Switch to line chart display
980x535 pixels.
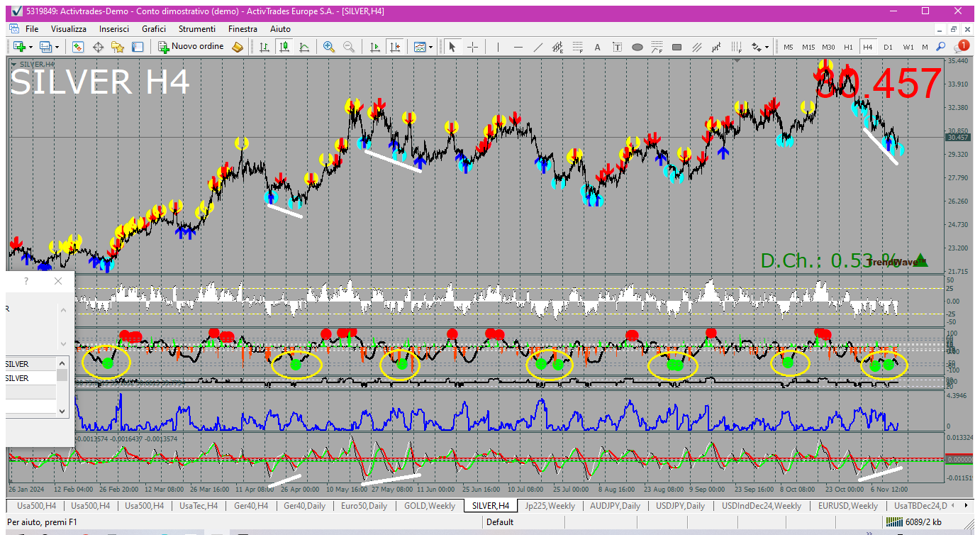coord(304,47)
